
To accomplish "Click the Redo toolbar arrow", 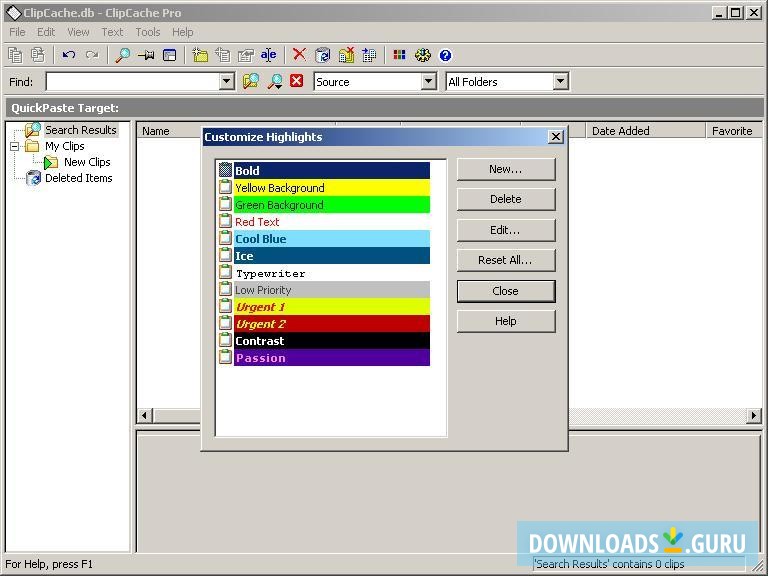I will click(92, 55).
